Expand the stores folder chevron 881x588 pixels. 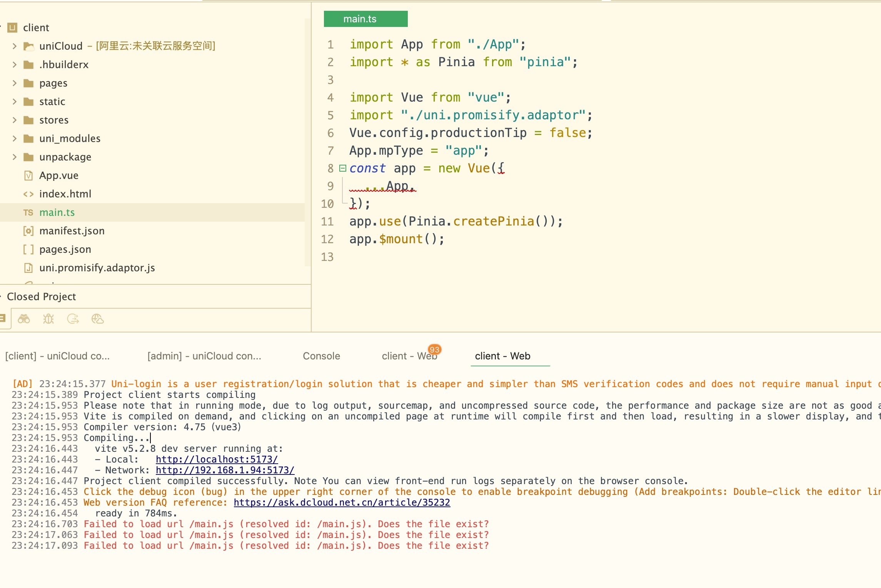pyautogui.click(x=15, y=120)
